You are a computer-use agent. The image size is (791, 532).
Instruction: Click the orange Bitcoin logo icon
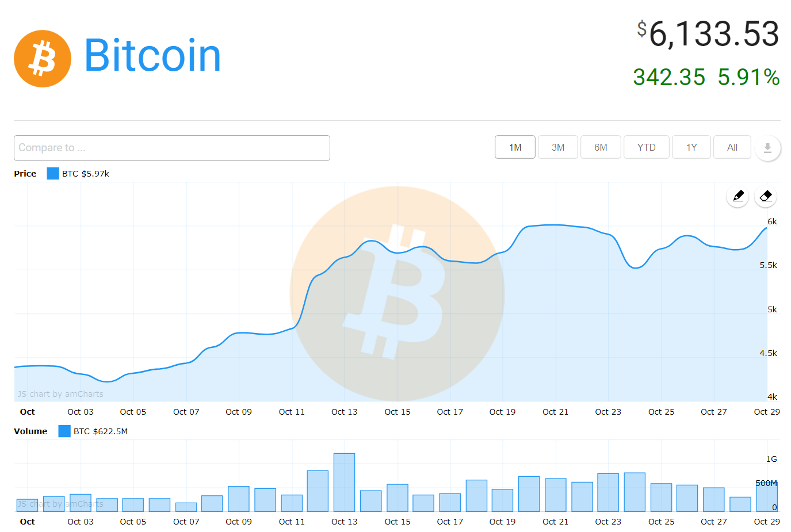point(43,59)
